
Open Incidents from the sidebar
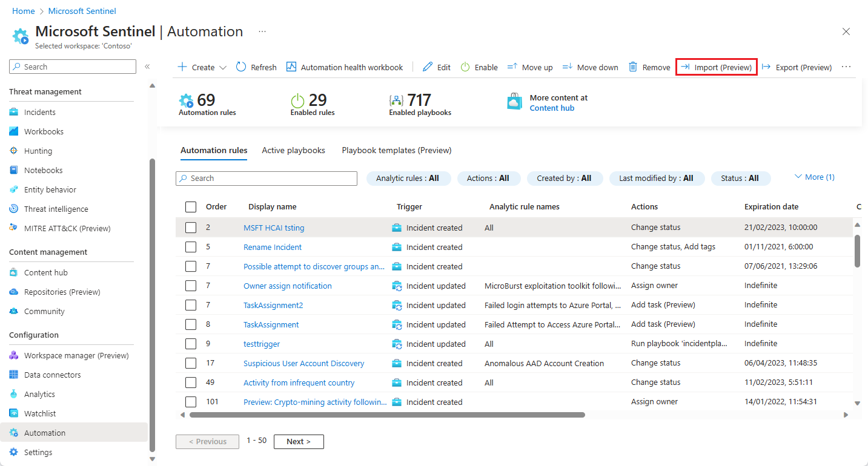(x=39, y=112)
